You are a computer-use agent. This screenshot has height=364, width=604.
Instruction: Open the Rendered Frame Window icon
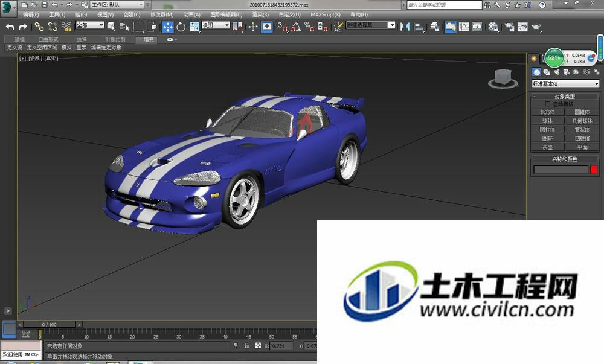pyautogui.click(x=522, y=27)
